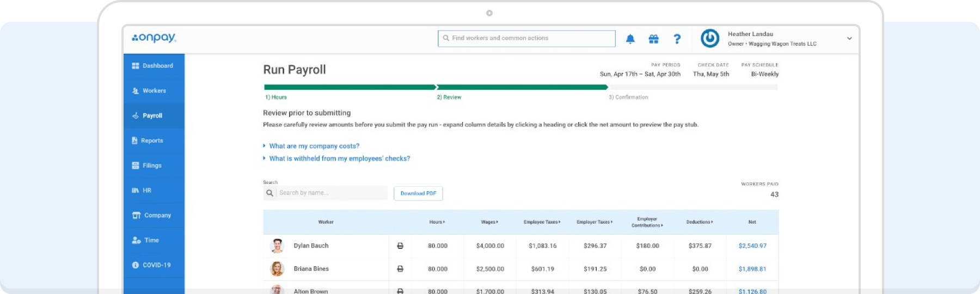The image size is (980, 294).
Task: Expand 'What are my company costs?'
Action: click(x=311, y=146)
